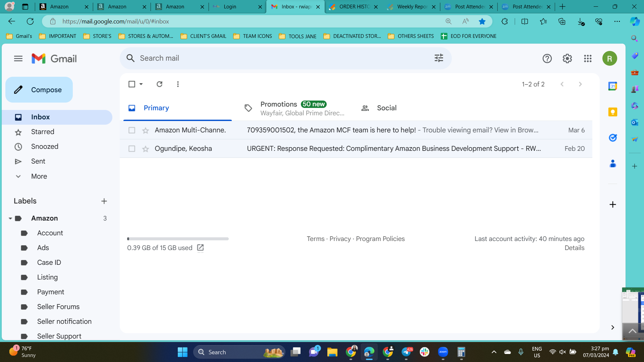Click the Compose button
Image resolution: width=644 pixels, height=362 pixels.
click(39, 90)
